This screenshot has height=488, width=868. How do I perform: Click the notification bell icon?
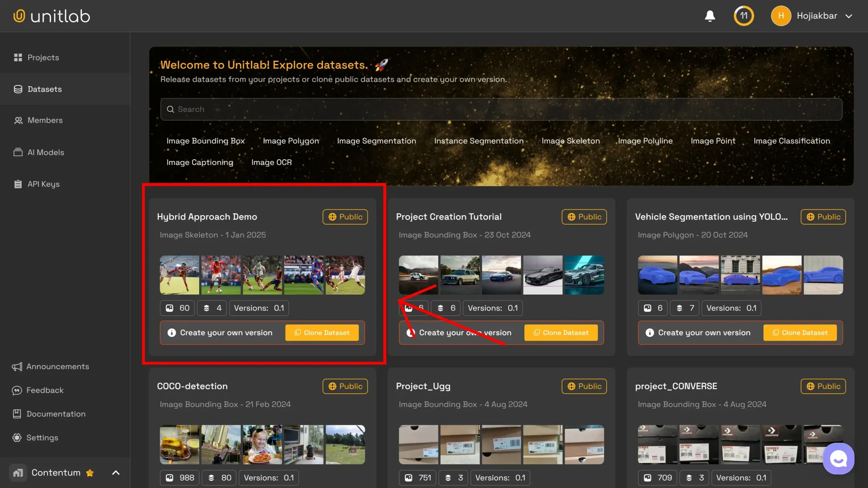710,16
